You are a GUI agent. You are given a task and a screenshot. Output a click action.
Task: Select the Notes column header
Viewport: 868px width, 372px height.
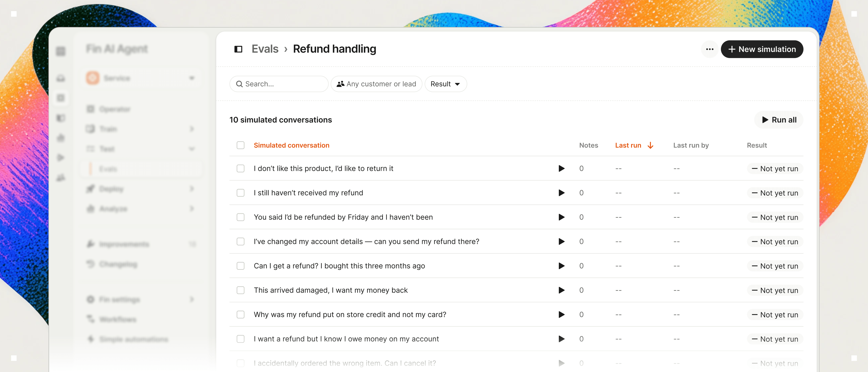pos(588,145)
